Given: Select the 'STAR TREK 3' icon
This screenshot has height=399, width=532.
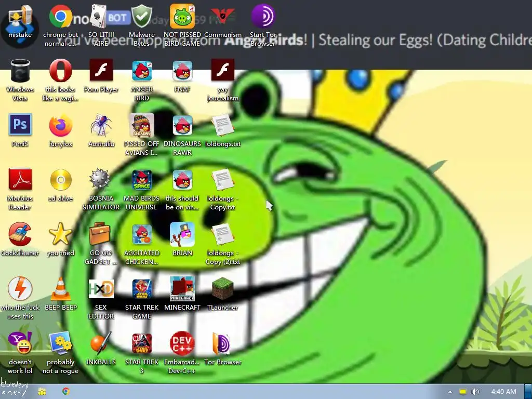Looking at the screenshot, I should [141, 343].
